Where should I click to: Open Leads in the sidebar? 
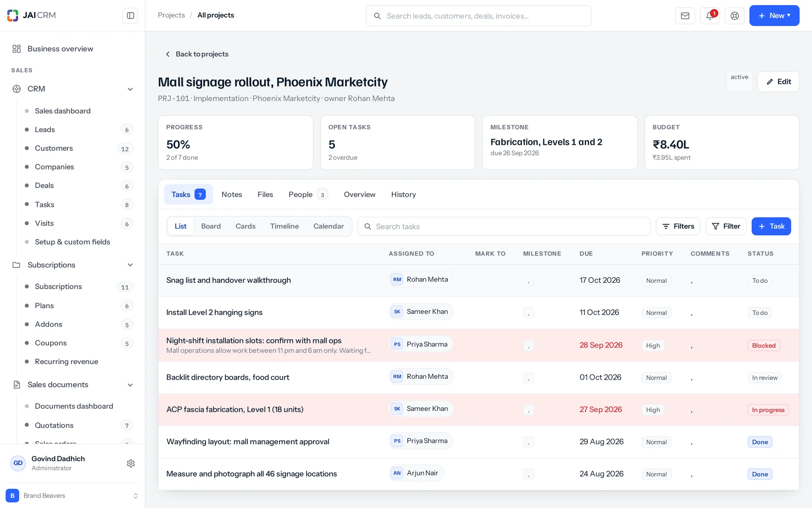pyautogui.click(x=79, y=130)
